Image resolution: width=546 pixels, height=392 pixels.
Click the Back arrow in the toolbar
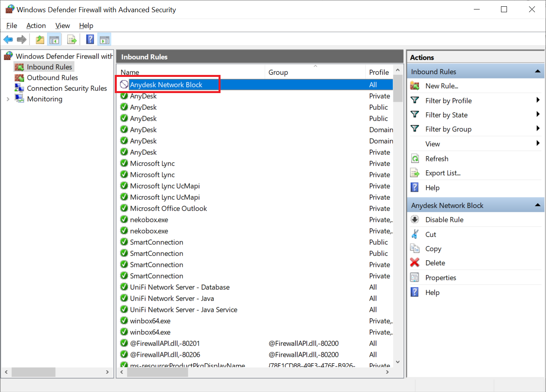point(8,39)
